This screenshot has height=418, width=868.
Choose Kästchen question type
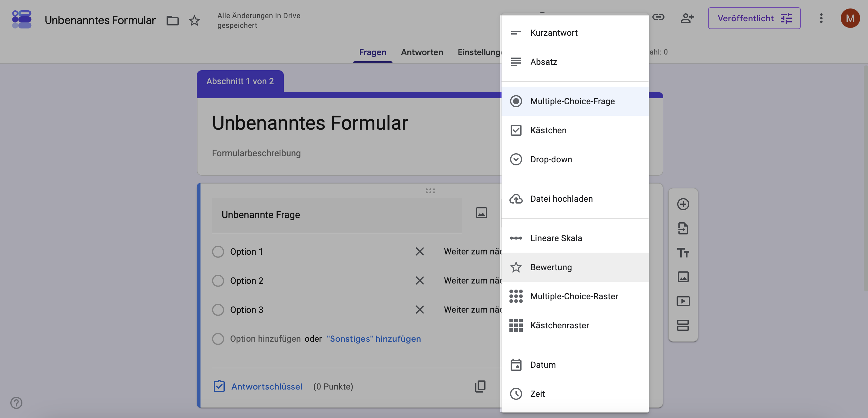tap(575, 130)
